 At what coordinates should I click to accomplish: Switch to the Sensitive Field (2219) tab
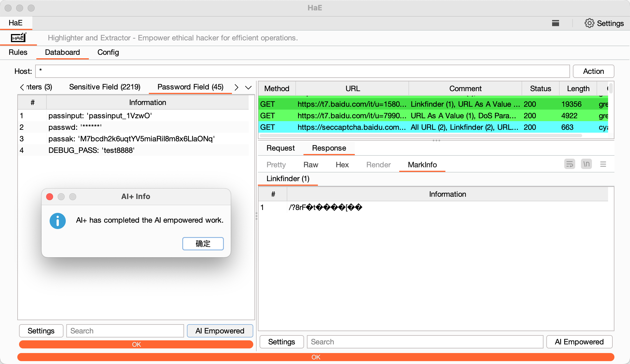pos(104,87)
